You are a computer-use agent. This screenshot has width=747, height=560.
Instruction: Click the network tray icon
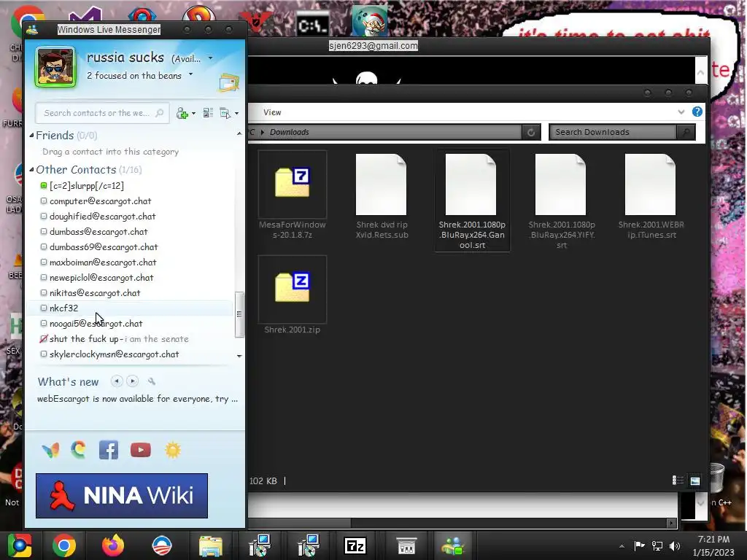pyautogui.click(x=657, y=546)
